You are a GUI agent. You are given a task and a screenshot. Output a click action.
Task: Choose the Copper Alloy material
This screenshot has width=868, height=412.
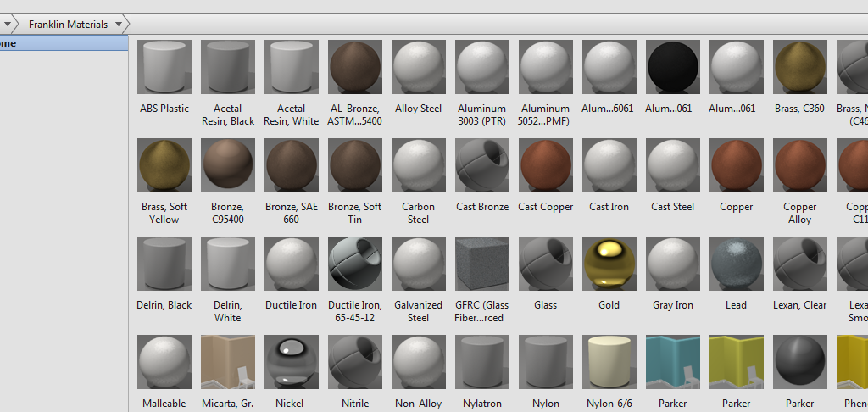click(x=800, y=165)
